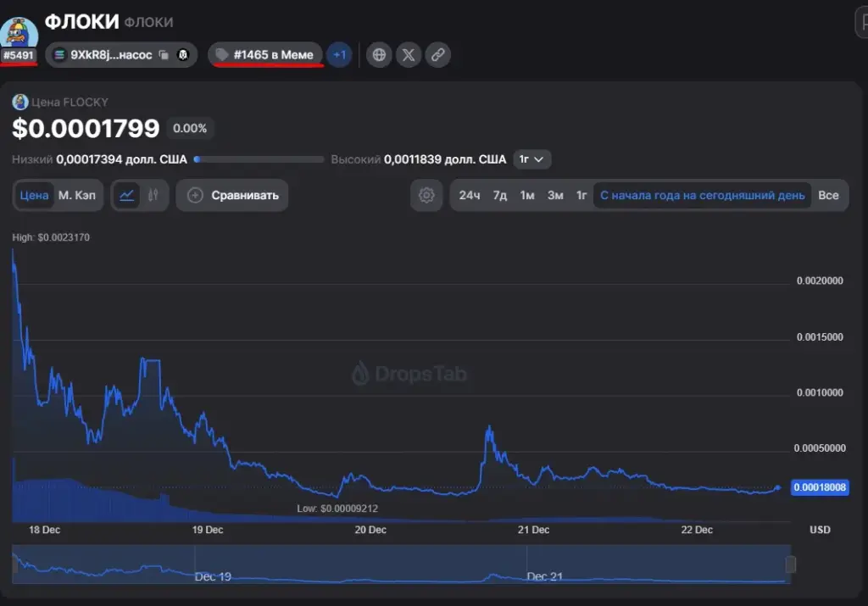Screen dimensions: 868x606
Task: Select the 1м time range tab
Action: [527, 195]
